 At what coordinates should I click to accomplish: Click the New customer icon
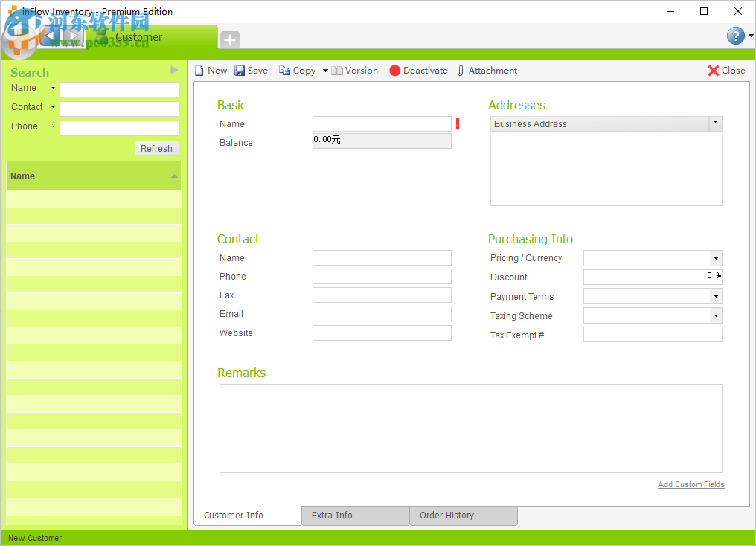199,71
